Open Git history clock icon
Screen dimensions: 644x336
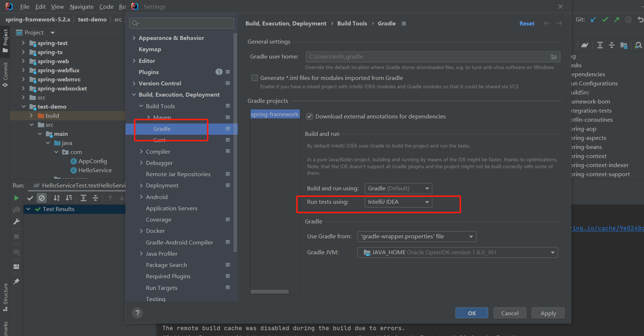click(628, 20)
